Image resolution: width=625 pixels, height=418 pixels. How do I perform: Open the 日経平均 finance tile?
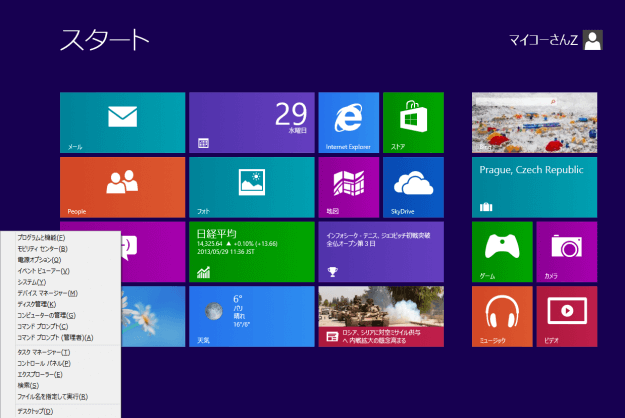[x=251, y=251]
